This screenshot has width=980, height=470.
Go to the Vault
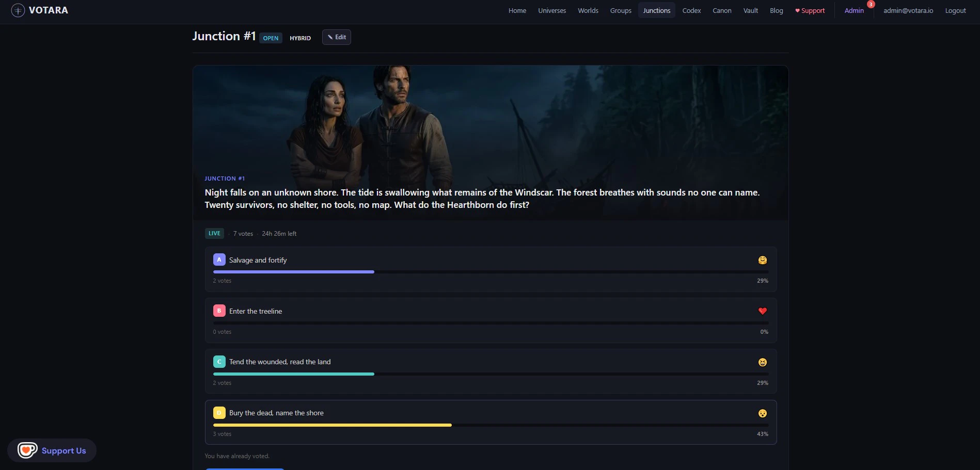pyautogui.click(x=751, y=10)
